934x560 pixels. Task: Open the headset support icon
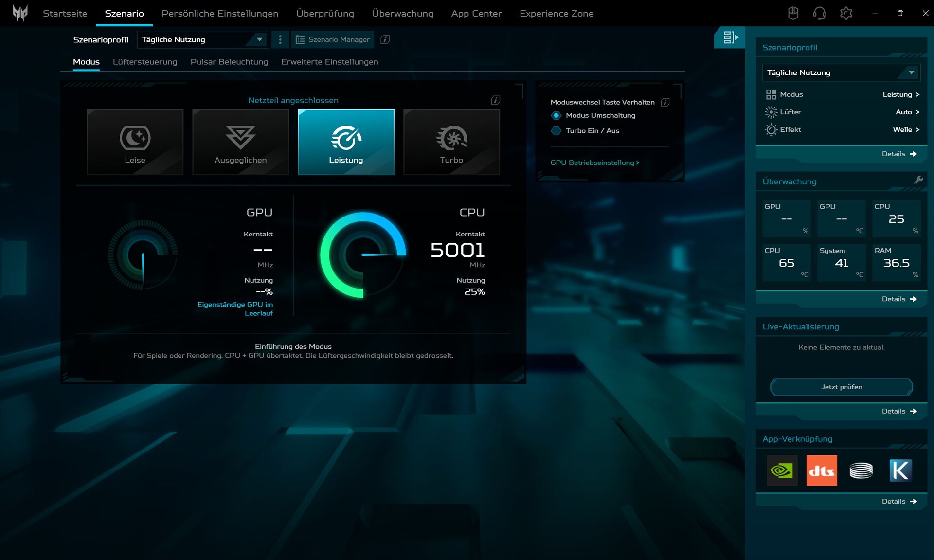click(x=819, y=13)
